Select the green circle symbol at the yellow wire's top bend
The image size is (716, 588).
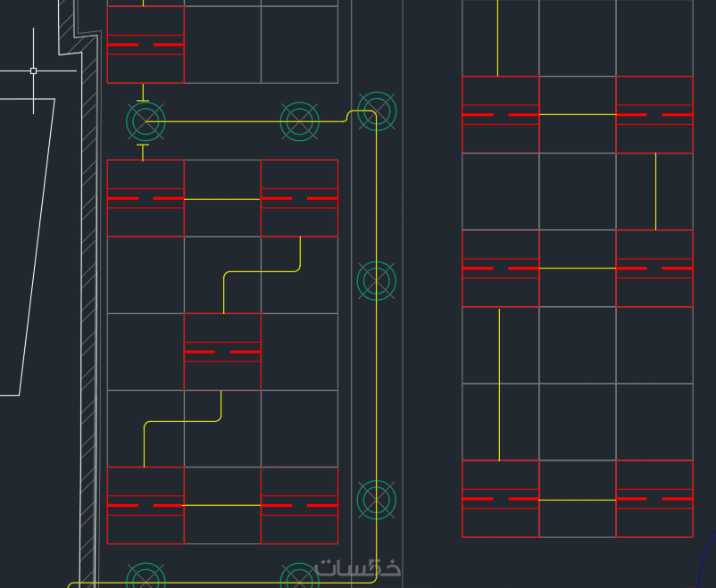(x=377, y=112)
